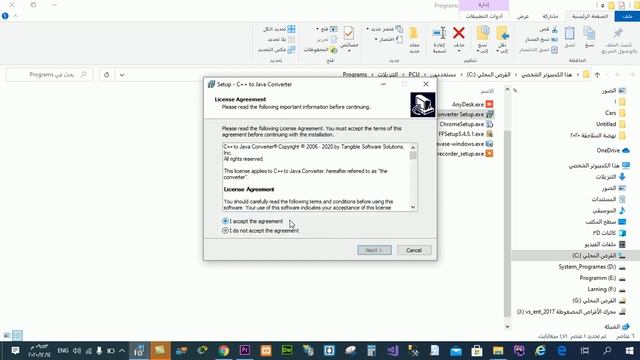Click the Rename (إعادة تسمية) icon in the ribbon
The width and height of the screenshot is (640, 360).
pyautogui.click(x=439, y=33)
